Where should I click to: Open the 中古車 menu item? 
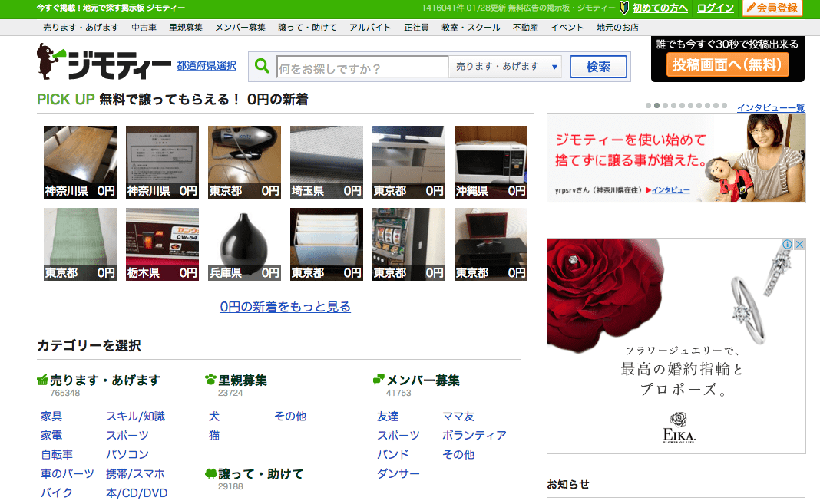click(144, 28)
